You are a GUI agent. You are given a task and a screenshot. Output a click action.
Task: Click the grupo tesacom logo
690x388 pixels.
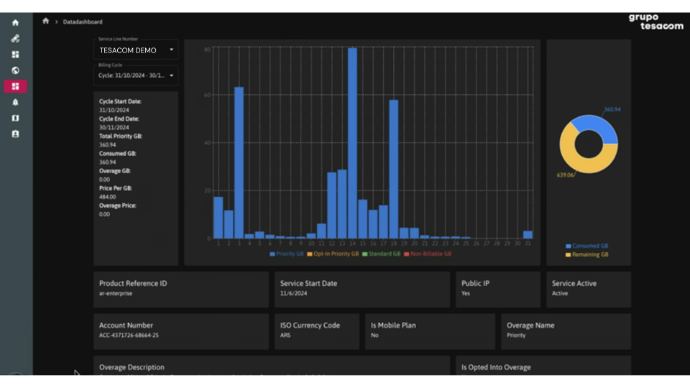tap(656, 22)
